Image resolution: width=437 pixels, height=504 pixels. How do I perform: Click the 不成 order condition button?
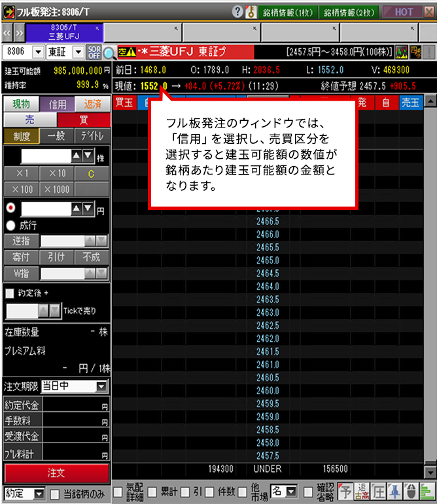point(92,257)
